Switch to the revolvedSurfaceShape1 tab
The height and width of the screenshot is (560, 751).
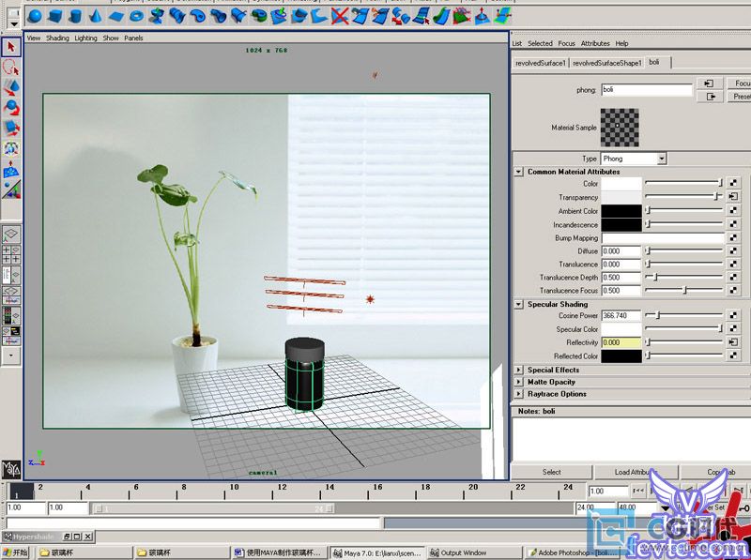[x=606, y=63]
